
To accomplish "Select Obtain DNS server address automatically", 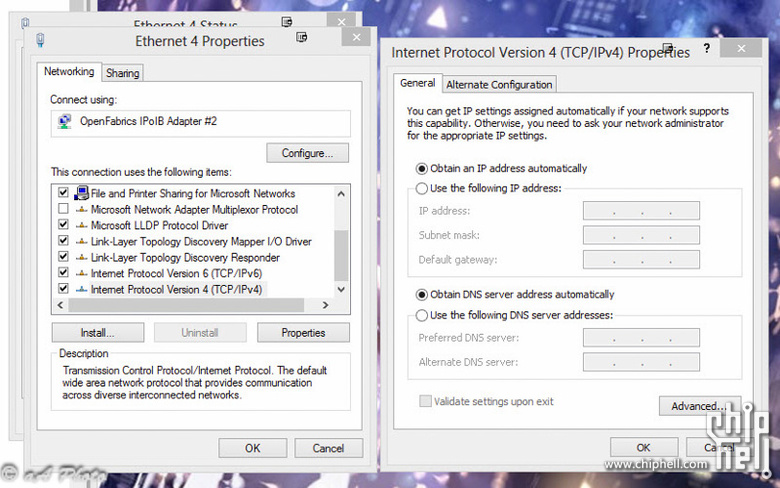I will tap(422, 295).
